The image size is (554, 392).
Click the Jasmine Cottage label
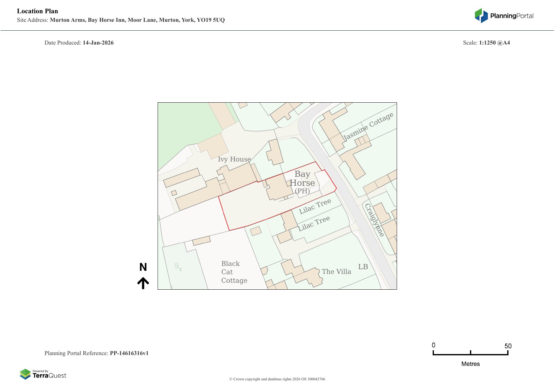point(368,126)
